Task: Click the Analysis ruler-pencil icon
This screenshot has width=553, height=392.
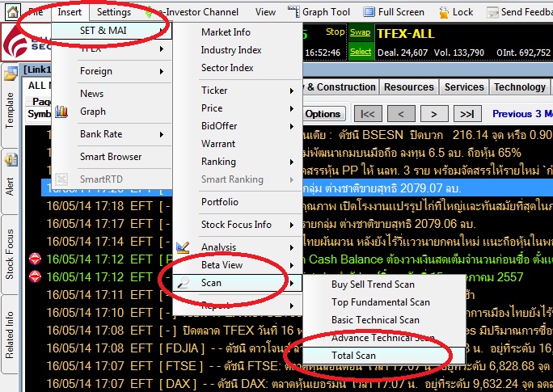Action: 183,247
